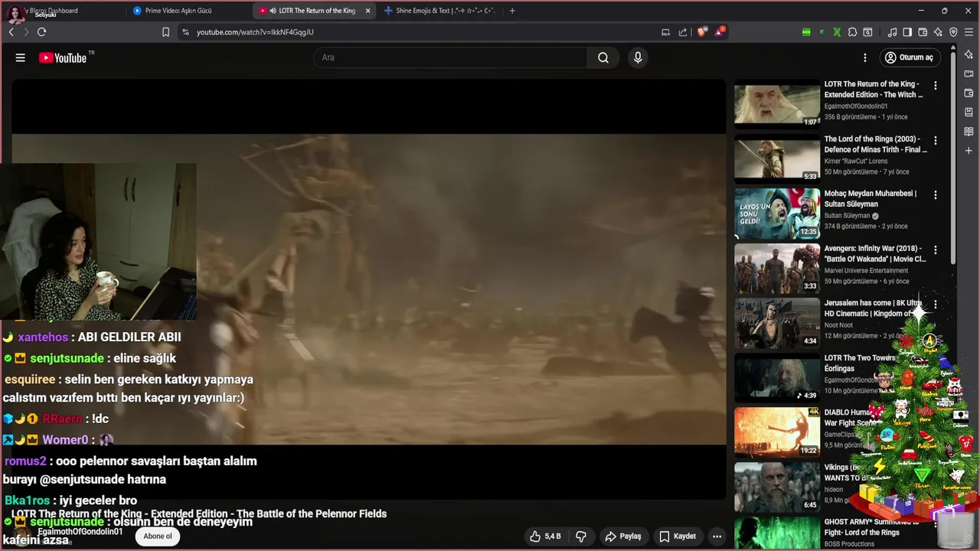Screen dimensions: 980x551
Task: Share this page from the address bar
Action: tap(683, 32)
